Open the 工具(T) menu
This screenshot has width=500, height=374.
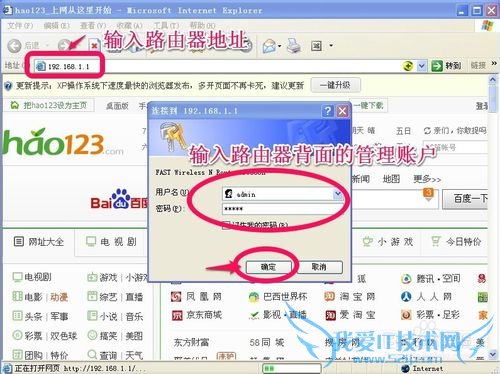point(166,26)
